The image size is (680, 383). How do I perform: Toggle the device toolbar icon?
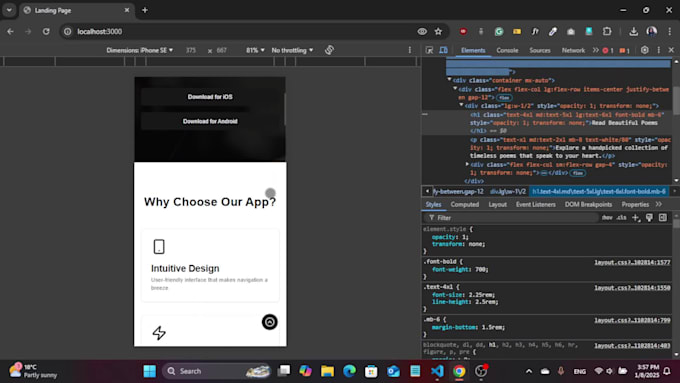(443, 50)
